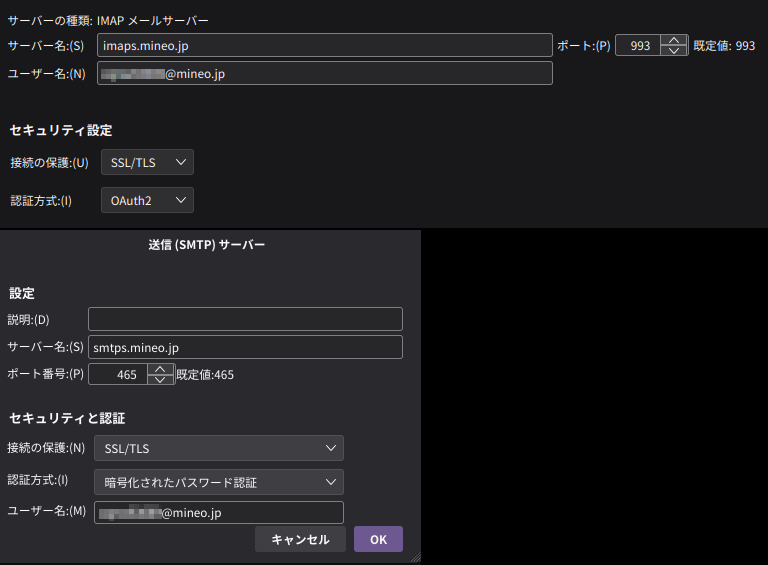This screenshot has width=768, height=565.
Task: Click the SMTP 説明 description field
Action: coord(245,319)
